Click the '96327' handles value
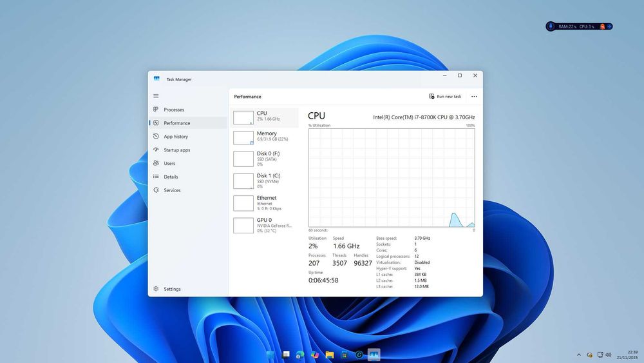The image size is (644, 363). 363,263
